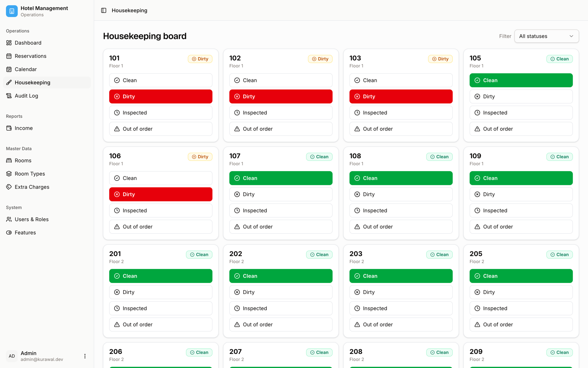Click the Clean status badge on room 206
This screenshot has height=368, width=588.
[199, 353]
